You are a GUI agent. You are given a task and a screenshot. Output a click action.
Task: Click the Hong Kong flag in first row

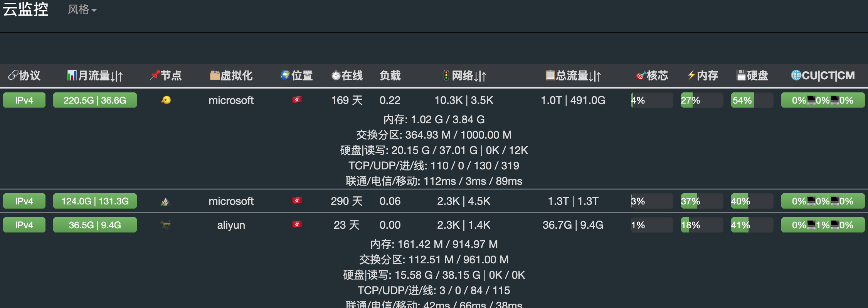(296, 100)
